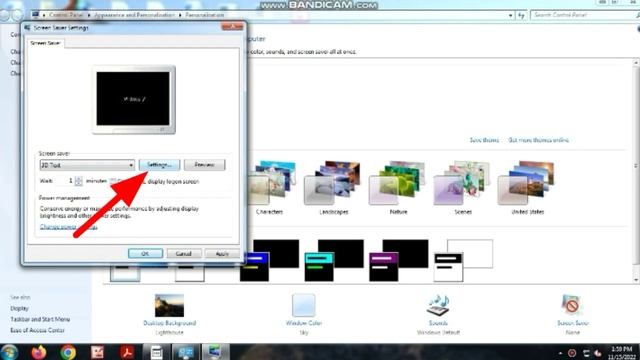This screenshot has height=360, width=640.
Task: Click the themes list scrollbar up arrow
Action: [636, 63]
